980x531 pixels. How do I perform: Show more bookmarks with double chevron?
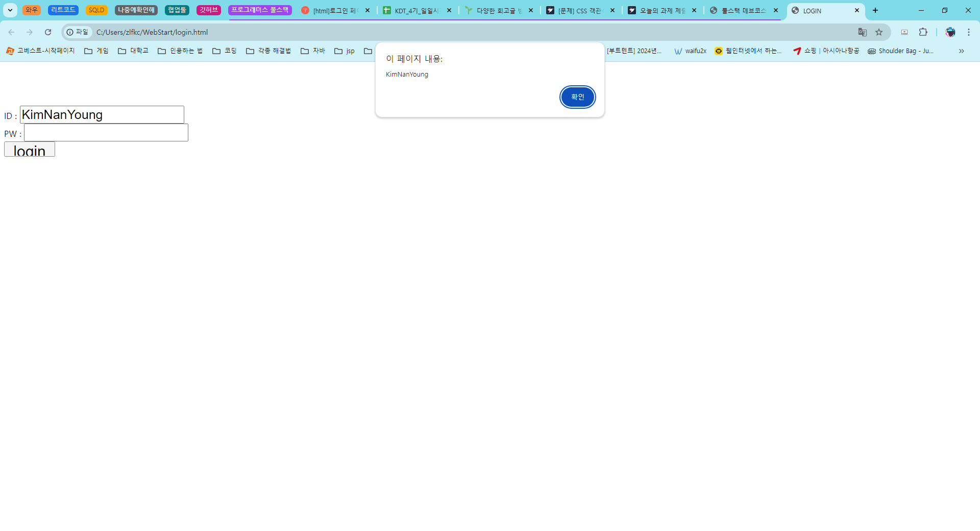(962, 51)
